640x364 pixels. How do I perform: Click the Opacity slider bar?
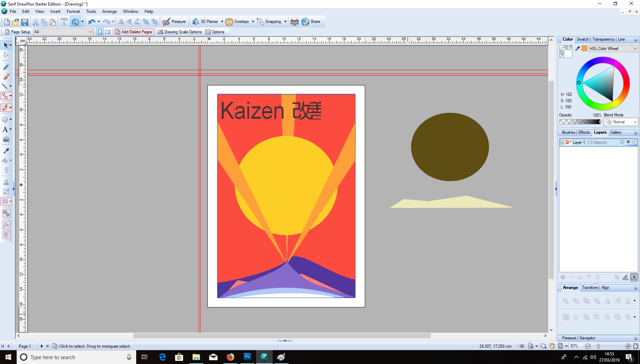[580, 122]
